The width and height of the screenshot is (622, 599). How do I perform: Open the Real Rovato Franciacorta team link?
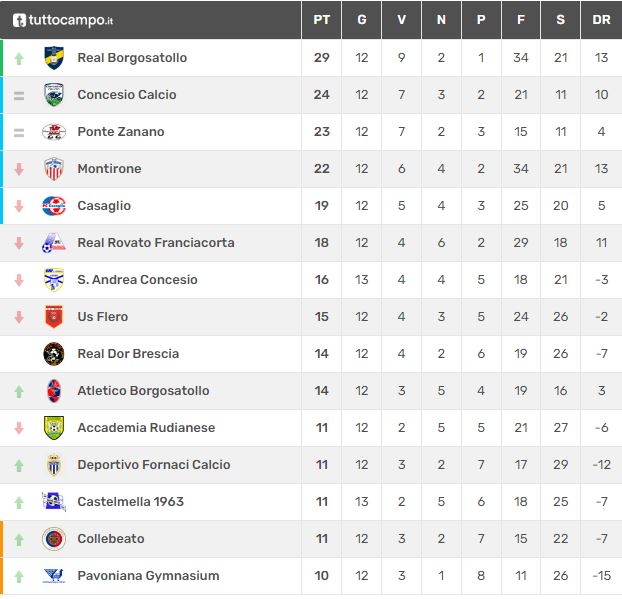156,243
